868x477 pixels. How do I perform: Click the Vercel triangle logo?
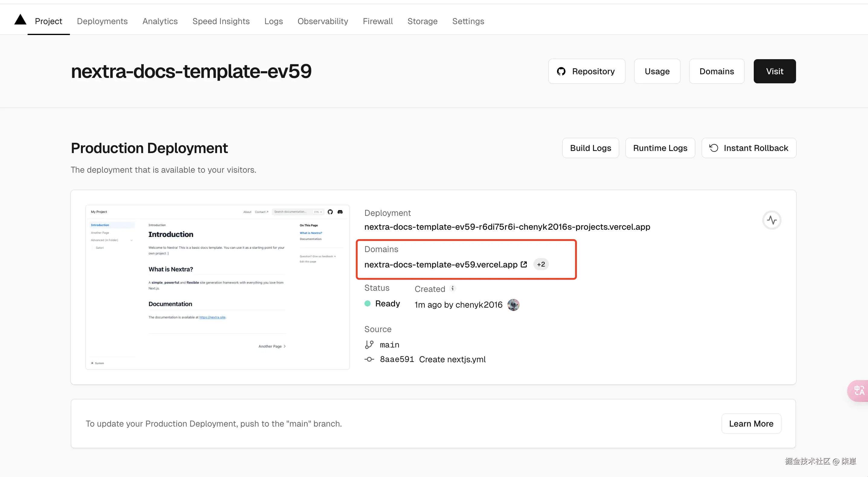[x=20, y=20]
